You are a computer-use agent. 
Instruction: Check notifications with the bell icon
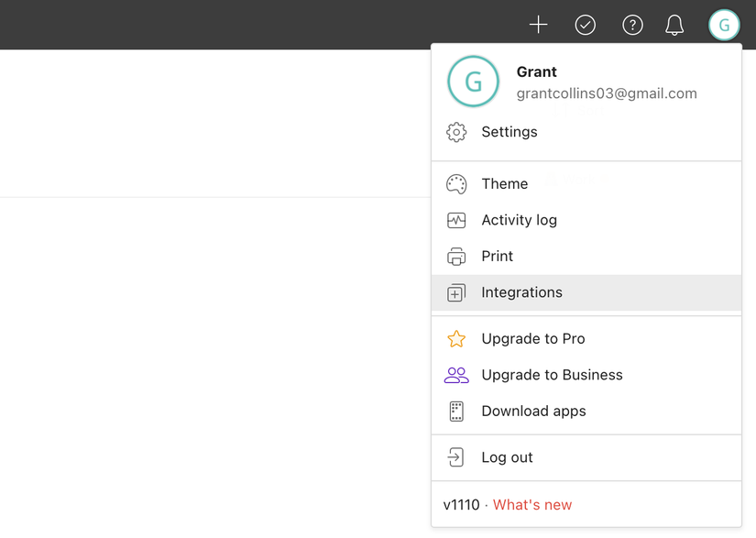click(x=674, y=24)
